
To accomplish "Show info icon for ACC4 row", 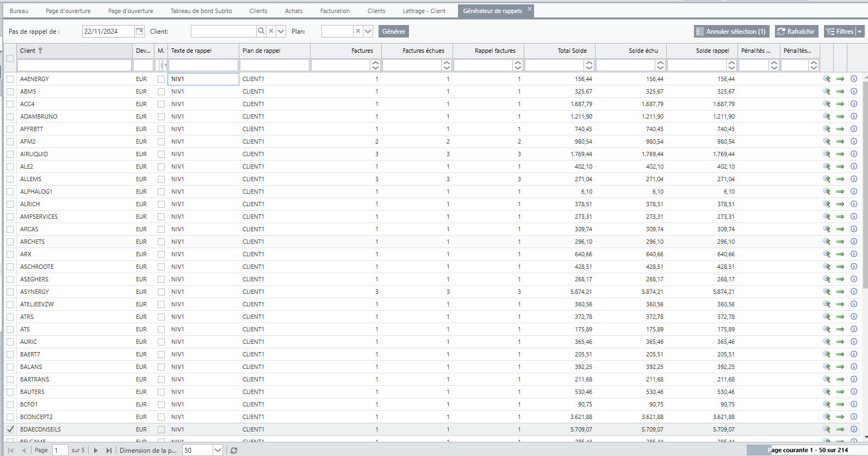I will pos(854,104).
